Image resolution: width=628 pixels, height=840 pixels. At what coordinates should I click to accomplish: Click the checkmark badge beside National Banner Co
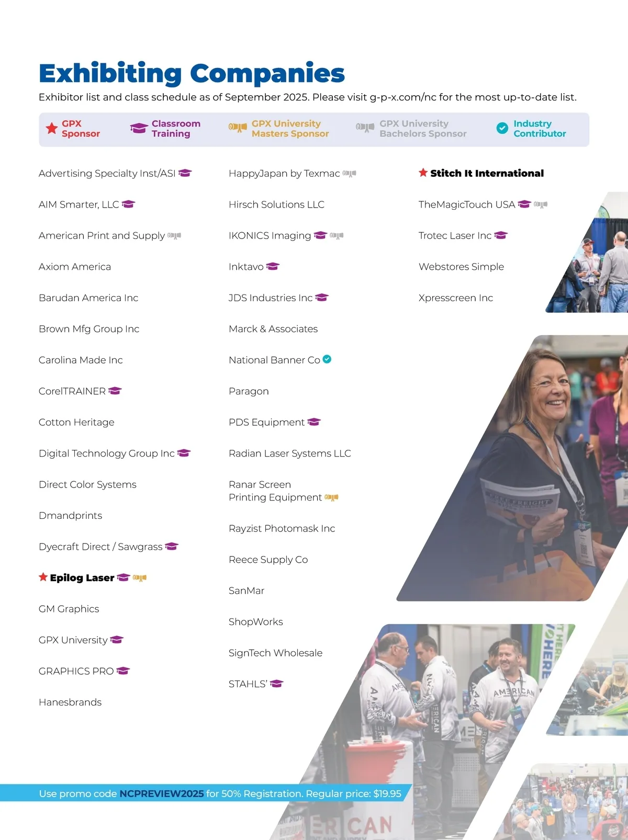(x=327, y=359)
